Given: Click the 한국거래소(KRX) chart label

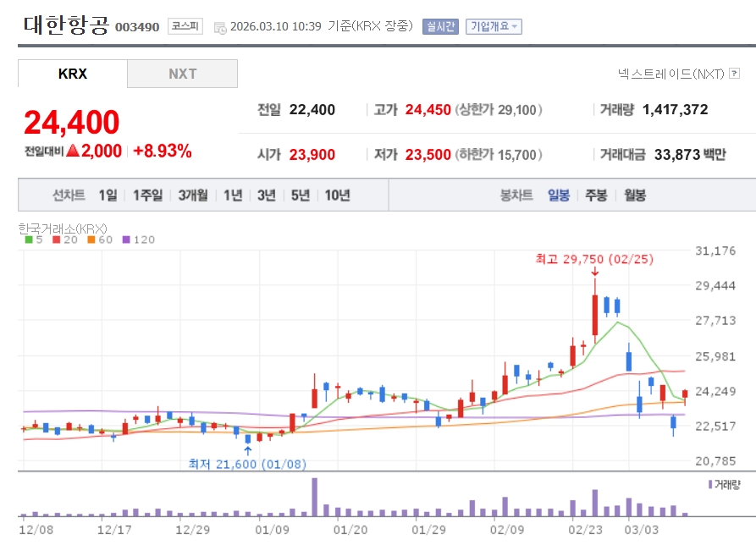Looking at the screenshot, I should pos(63,228).
